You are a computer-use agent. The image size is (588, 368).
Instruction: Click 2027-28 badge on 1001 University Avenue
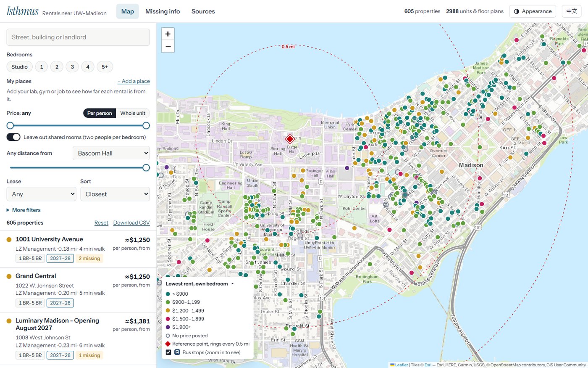[x=60, y=258]
